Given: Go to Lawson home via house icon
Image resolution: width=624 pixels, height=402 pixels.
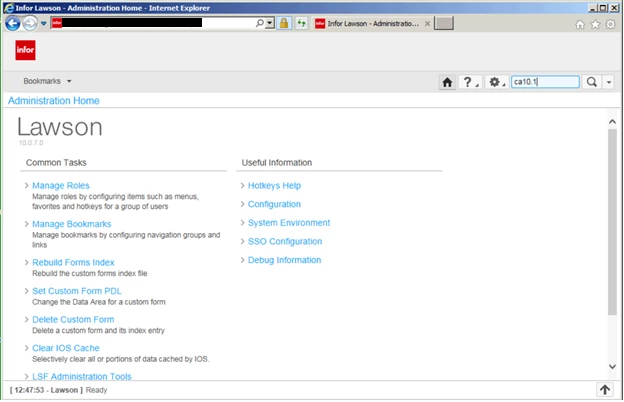Looking at the screenshot, I should pos(447,82).
